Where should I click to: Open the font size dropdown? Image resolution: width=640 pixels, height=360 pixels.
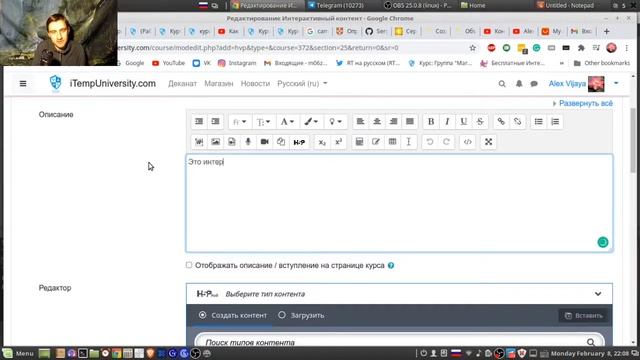pos(263,122)
